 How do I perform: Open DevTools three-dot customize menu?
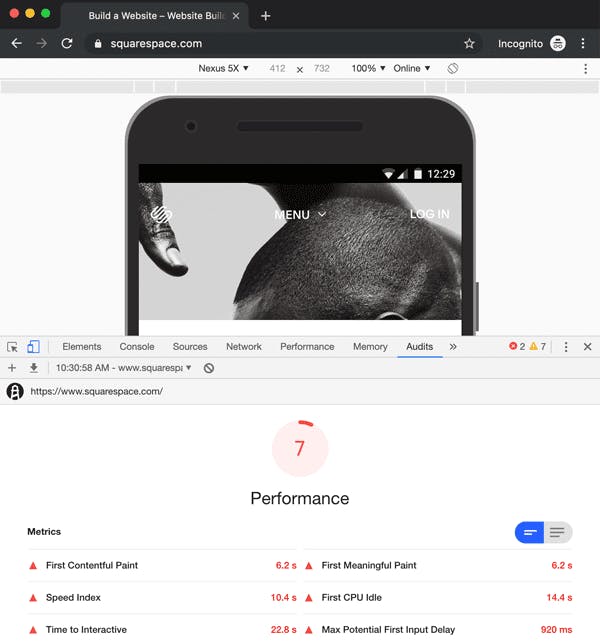coord(566,347)
